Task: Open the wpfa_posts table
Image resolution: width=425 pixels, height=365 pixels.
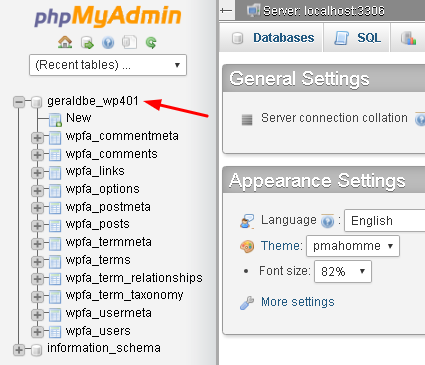Action: click(x=98, y=224)
